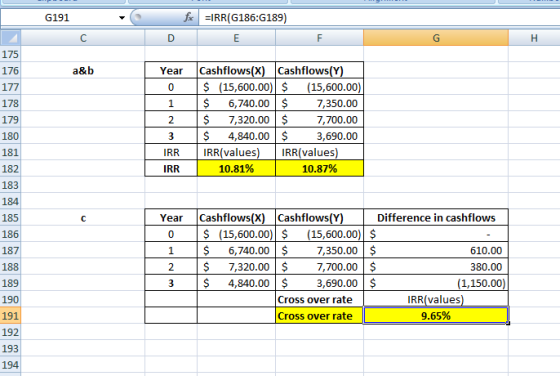Select column C header

pos(83,38)
